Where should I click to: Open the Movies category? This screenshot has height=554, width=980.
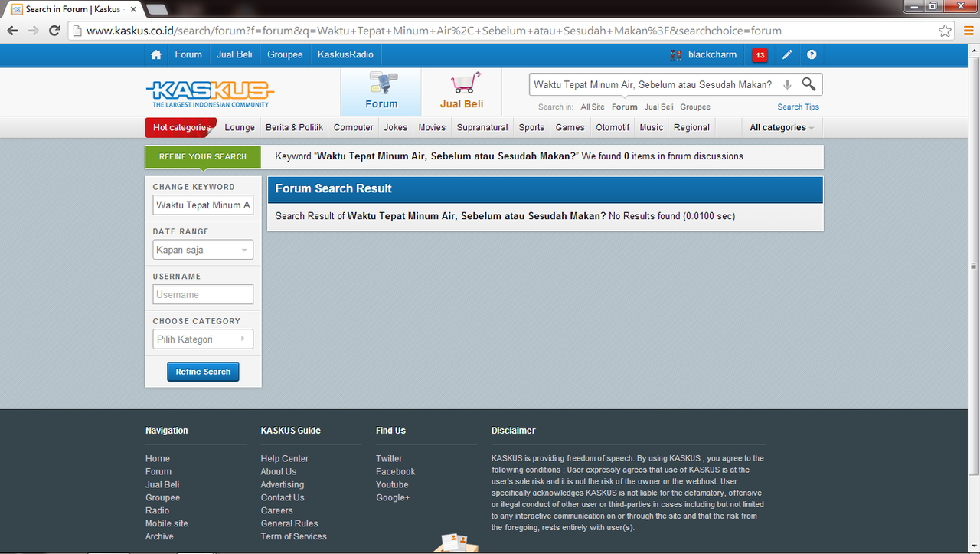(x=432, y=128)
